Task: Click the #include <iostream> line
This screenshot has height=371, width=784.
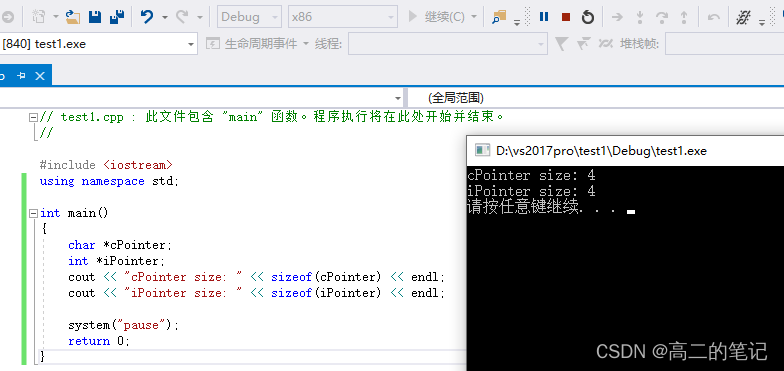Action: [x=106, y=165]
